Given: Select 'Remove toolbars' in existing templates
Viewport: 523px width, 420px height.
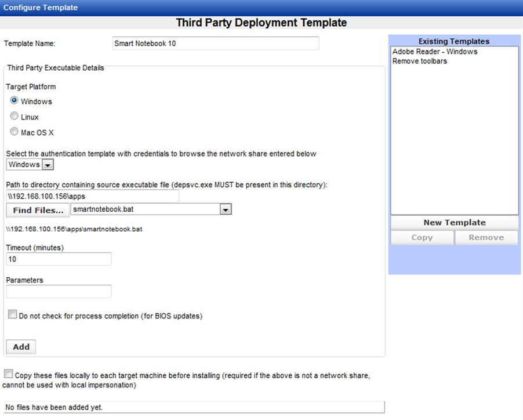Looking at the screenshot, I should click(x=420, y=61).
